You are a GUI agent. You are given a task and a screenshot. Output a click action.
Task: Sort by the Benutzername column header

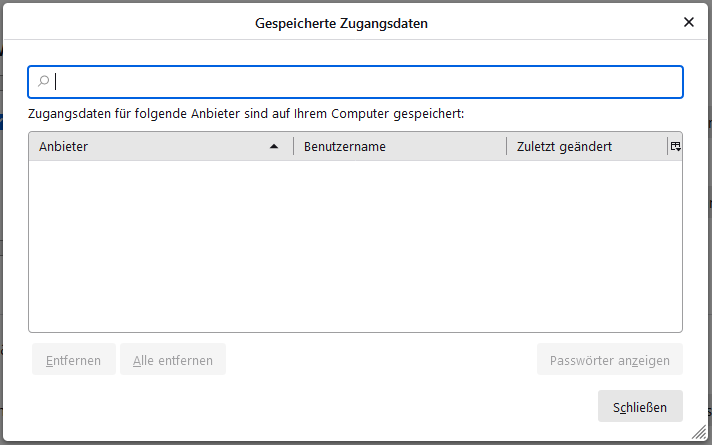click(x=400, y=146)
